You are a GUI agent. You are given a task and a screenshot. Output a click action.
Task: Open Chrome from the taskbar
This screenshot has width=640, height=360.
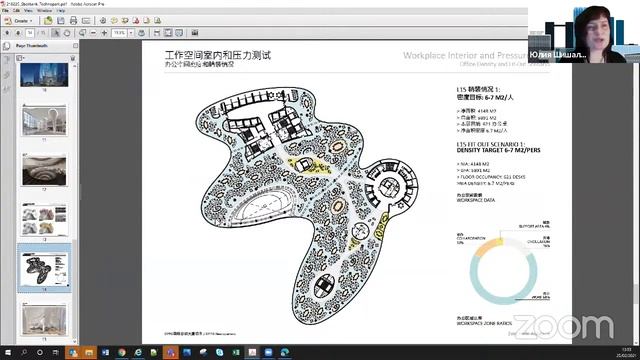point(122,352)
